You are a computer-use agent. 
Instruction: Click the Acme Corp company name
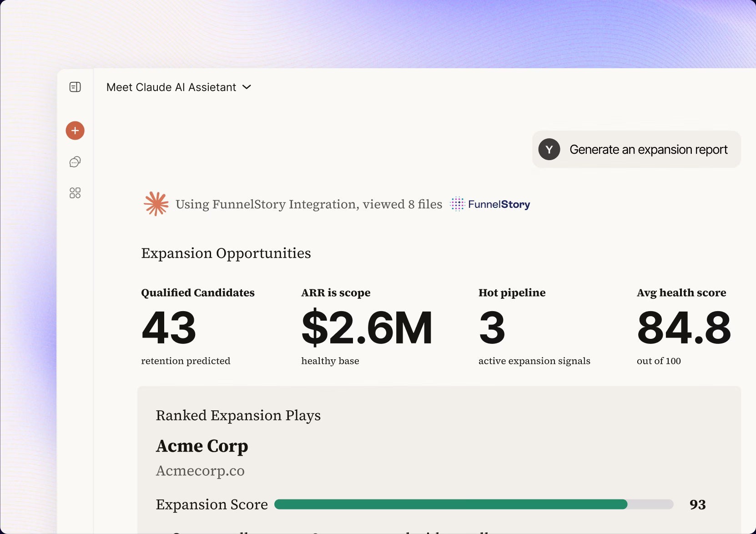pos(202,446)
